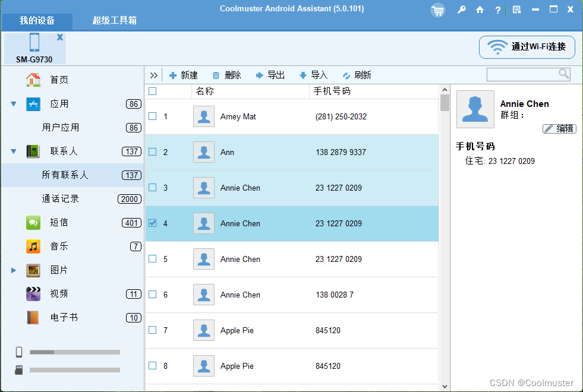
Task: Sort by the 手机号码 column header
Action: coord(374,91)
